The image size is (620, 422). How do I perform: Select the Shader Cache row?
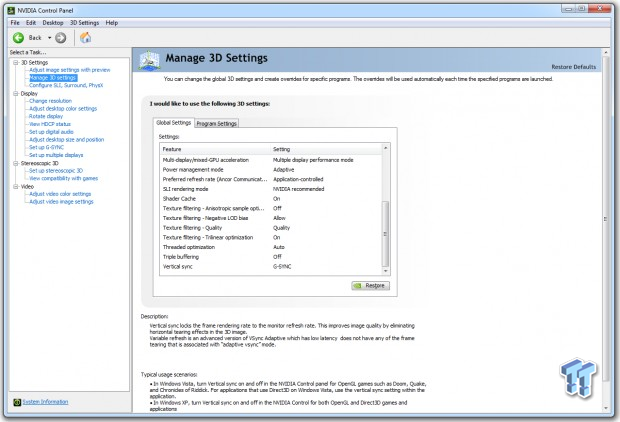(x=271, y=199)
